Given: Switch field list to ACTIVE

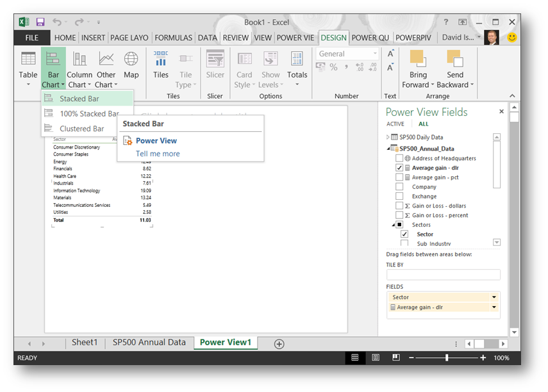Looking at the screenshot, I should pos(395,124).
